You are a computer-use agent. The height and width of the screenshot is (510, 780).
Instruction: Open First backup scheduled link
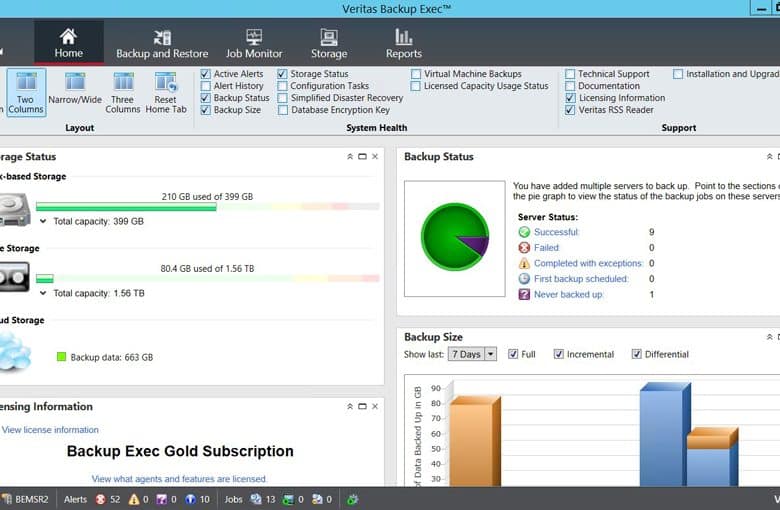(581, 279)
